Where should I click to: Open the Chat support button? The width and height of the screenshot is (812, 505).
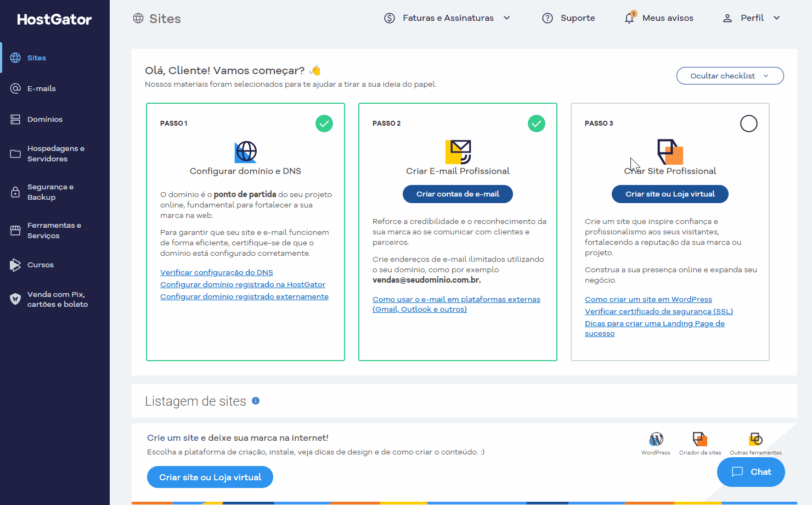coord(751,472)
